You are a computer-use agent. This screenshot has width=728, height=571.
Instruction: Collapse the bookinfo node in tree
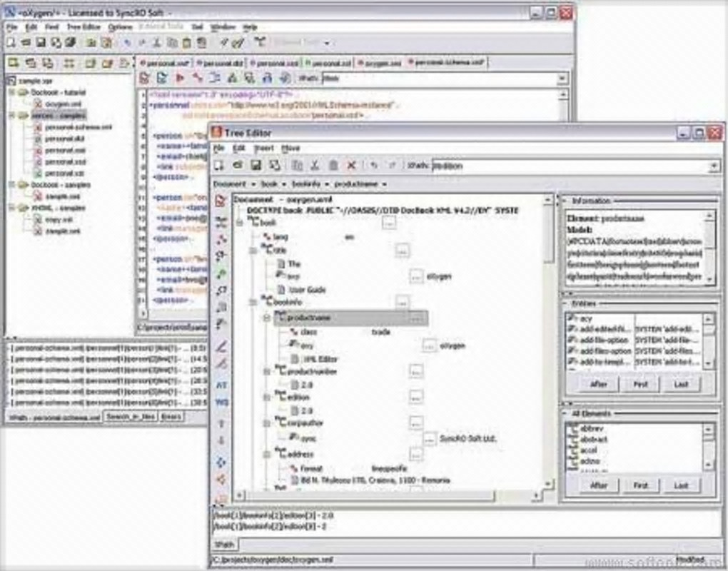[x=253, y=302]
